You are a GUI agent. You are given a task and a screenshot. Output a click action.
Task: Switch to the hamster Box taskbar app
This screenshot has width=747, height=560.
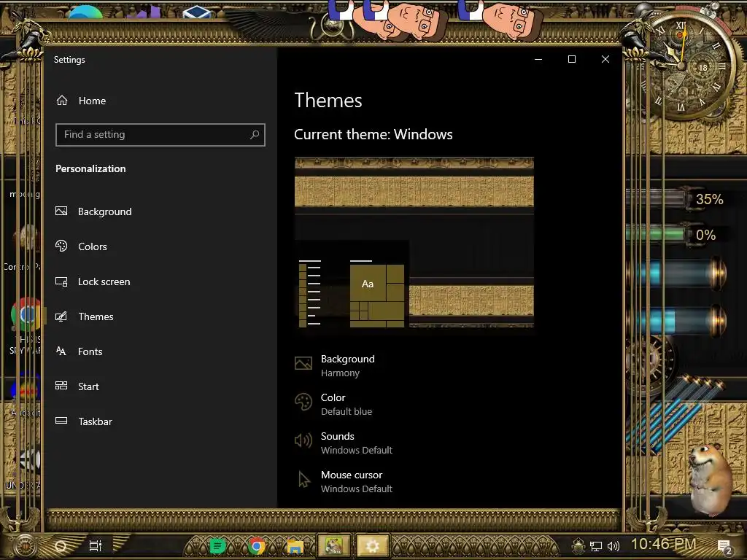coord(334,545)
